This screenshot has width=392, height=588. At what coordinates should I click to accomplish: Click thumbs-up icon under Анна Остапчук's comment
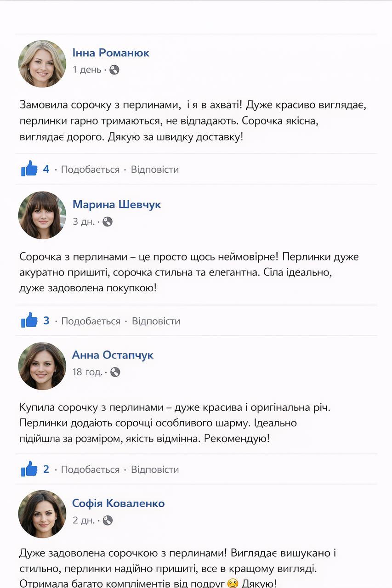(x=29, y=469)
